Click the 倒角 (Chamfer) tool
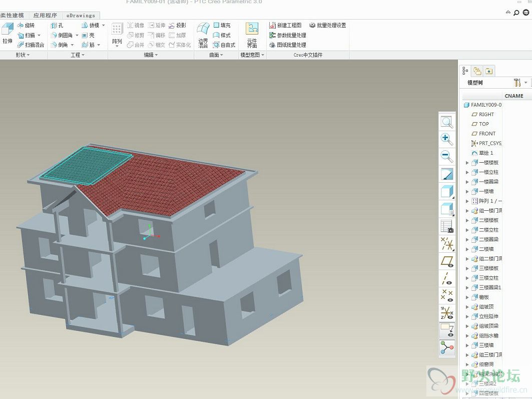This screenshot has width=532, height=399. [x=60, y=45]
